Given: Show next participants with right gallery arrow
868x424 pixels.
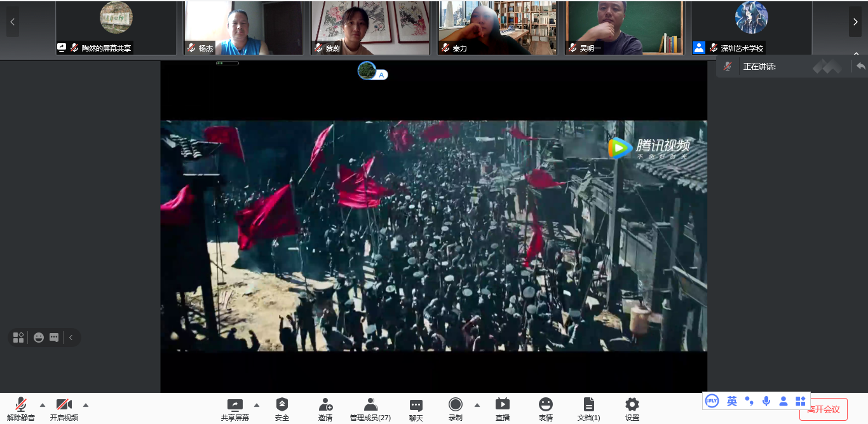Looking at the screenshot, I should coord(855,22).
